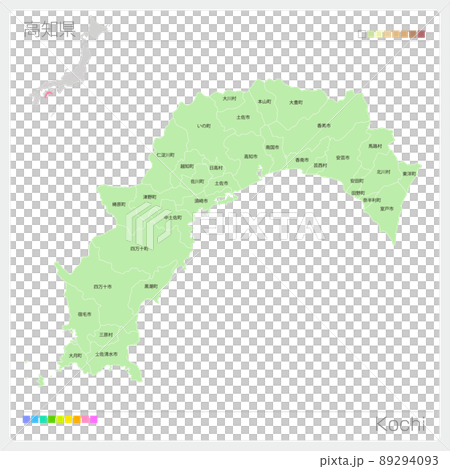450x469 pixels.
Task: Click the 日高村 label on the map
Action: point(216,168)
